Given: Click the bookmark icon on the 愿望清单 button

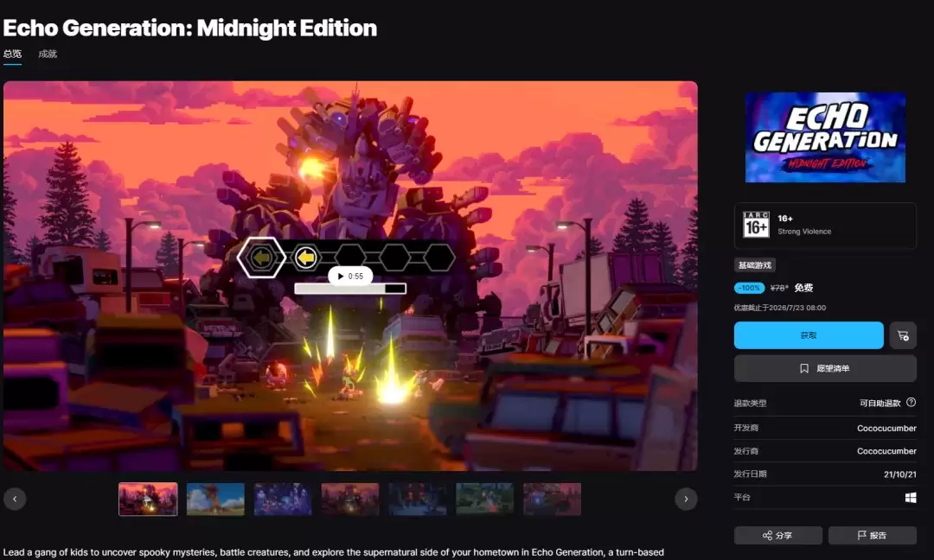Looking at the screenshot, I should (804, 368).
